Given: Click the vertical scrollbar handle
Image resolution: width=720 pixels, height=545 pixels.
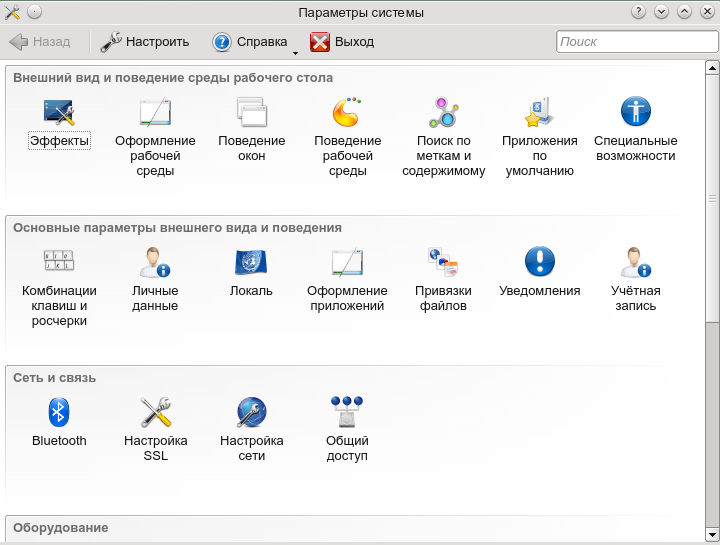Looking at the screenshot, I should click(712, 198).
